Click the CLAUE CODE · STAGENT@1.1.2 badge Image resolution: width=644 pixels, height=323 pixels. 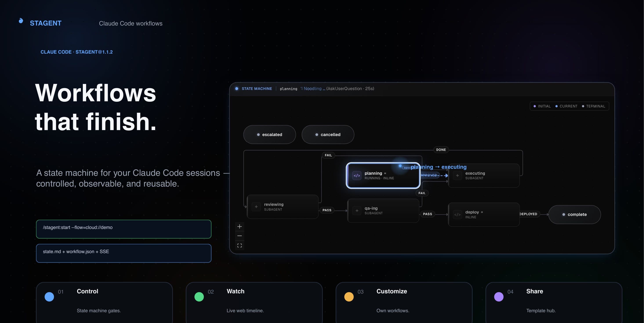point(76,52)
